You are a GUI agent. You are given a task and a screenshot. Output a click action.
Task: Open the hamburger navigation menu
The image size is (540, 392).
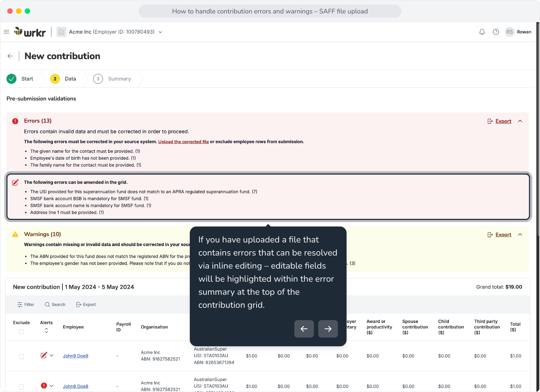6,32
